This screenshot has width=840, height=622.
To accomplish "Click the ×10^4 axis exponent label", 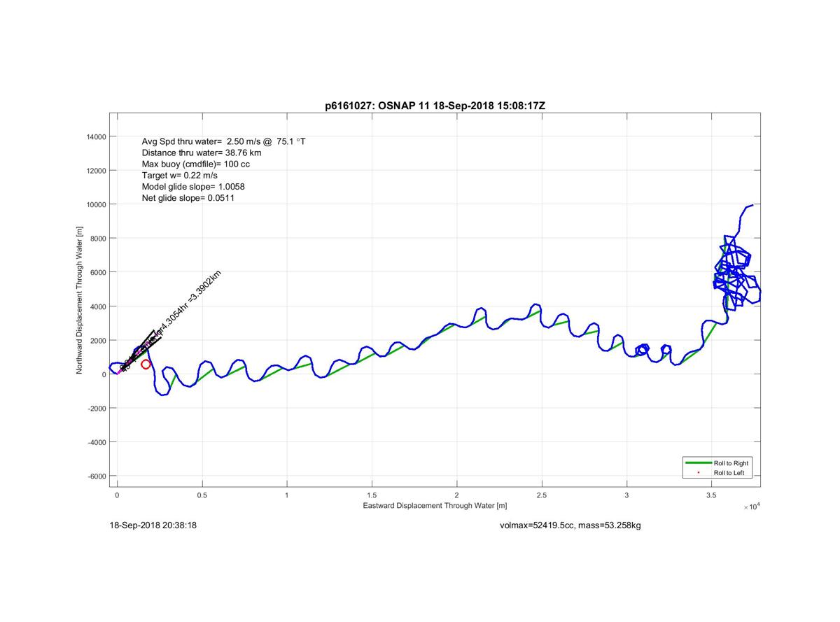I will coord(751,507).
